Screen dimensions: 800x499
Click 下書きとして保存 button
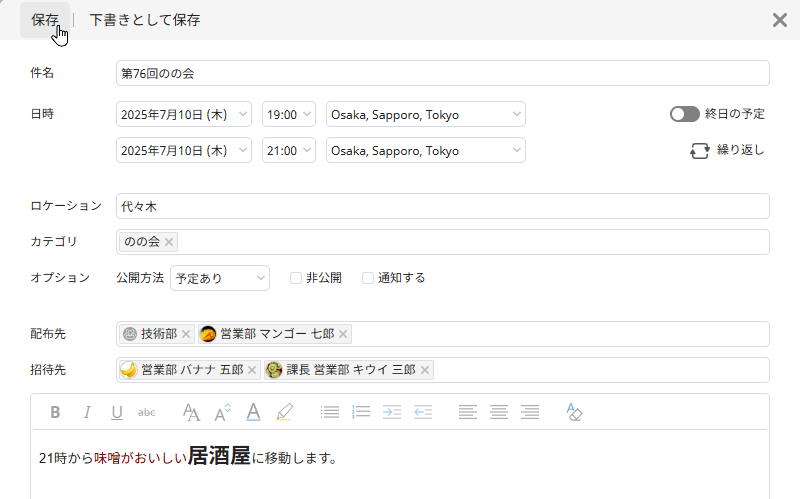click(x=145, y=20)
